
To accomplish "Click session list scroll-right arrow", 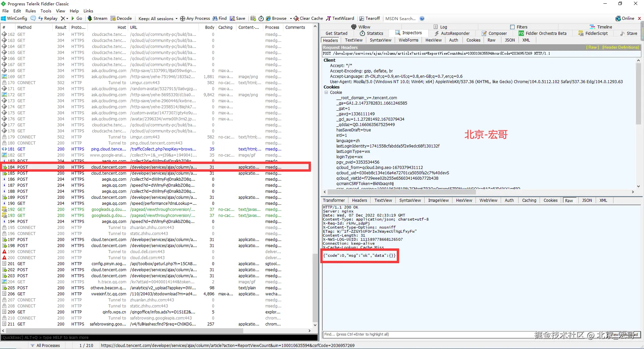I will point(310,331).
